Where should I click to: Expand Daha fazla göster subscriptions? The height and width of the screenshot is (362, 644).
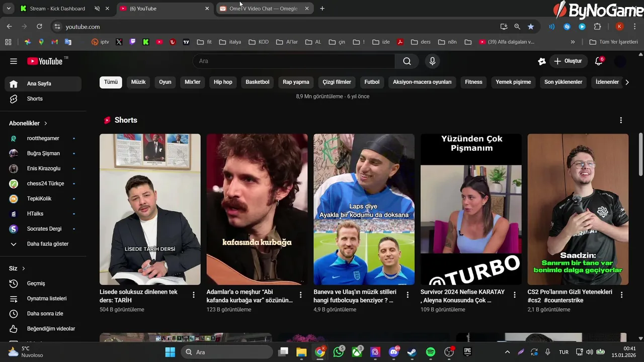point(43,244)
